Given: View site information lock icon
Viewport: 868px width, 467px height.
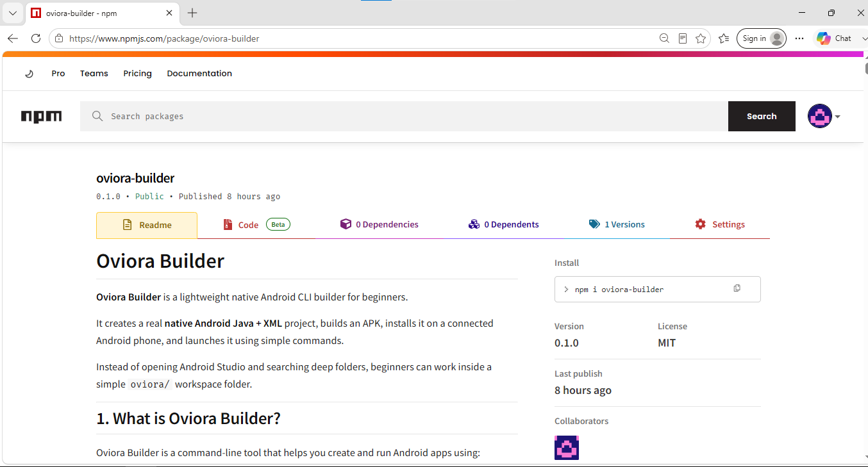Looking at the screenshot, I should 59,38.
